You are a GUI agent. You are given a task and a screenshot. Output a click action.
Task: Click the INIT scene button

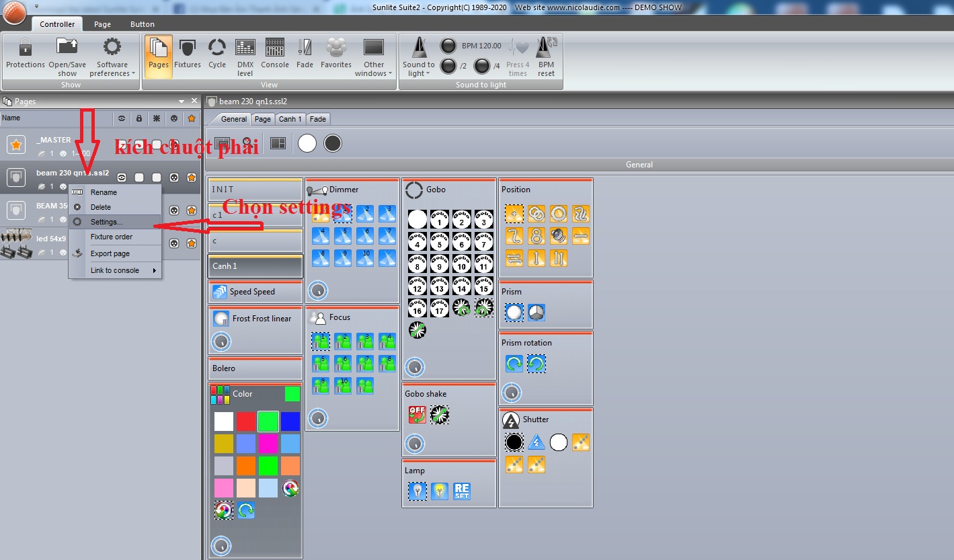255,190
